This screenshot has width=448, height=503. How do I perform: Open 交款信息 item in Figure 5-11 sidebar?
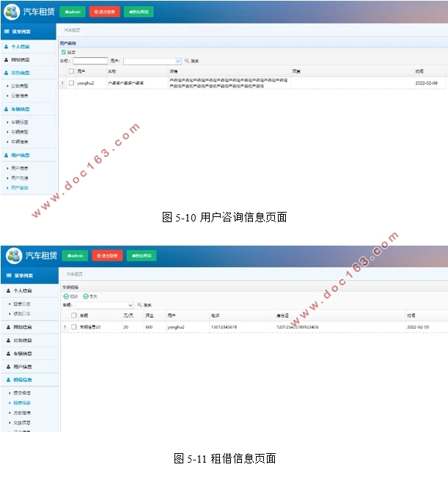pyautogui.click(x=22, y=423)
